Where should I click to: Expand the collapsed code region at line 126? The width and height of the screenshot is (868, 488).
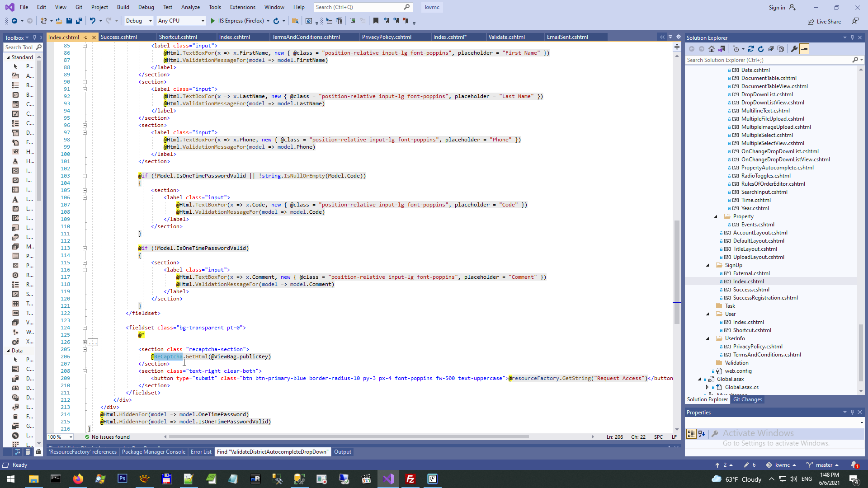(85, 342)
